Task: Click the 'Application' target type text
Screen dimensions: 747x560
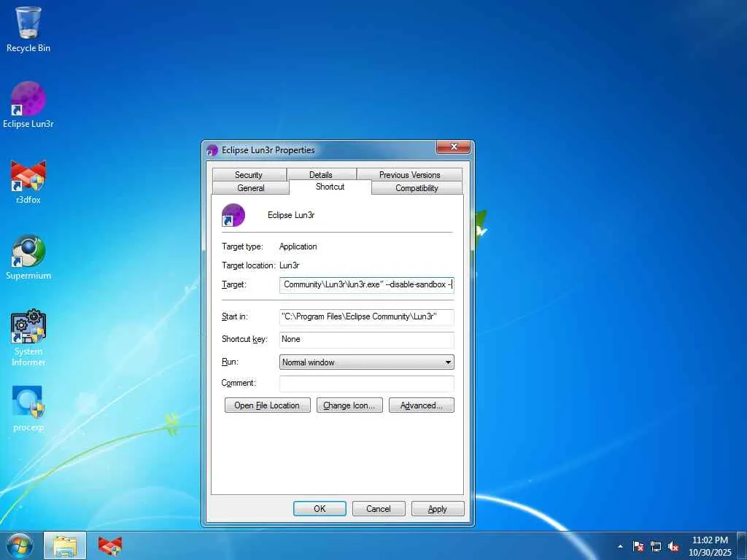Action: point(298,246)
